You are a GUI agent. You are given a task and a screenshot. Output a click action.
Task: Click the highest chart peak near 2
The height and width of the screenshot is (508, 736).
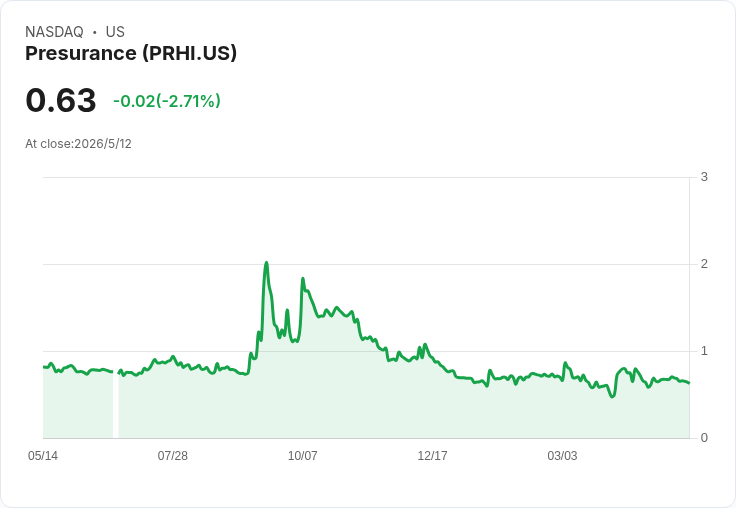click(267, 263)
